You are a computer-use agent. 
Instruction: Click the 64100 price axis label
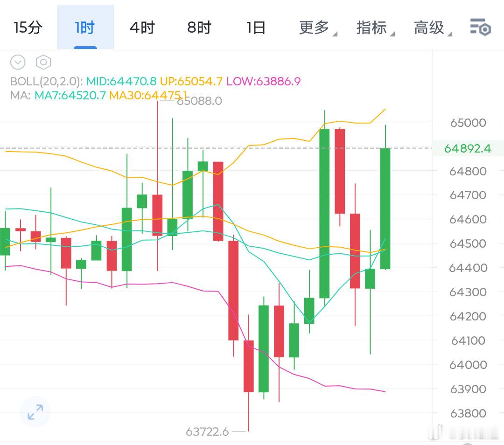(468, 341)
